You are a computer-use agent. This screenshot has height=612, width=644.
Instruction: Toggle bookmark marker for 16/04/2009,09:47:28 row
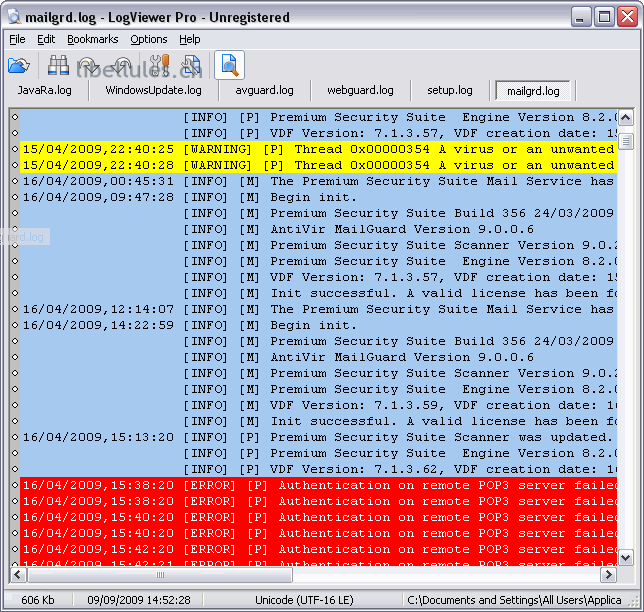coord(15,197)
